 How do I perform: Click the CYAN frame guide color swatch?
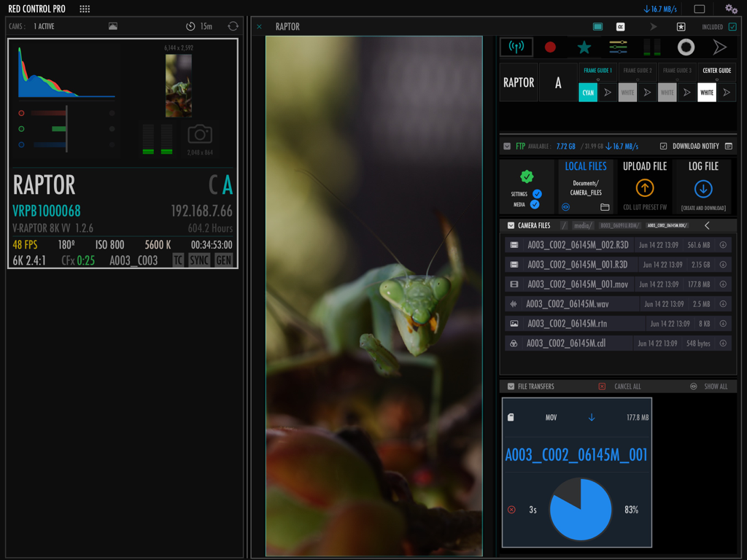(x=588, y=93)
